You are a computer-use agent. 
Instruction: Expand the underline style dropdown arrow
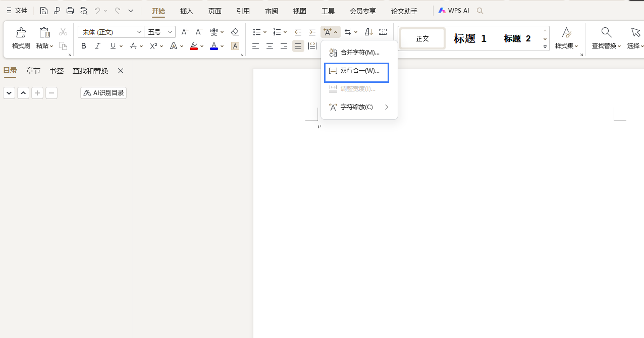[121, 46]
